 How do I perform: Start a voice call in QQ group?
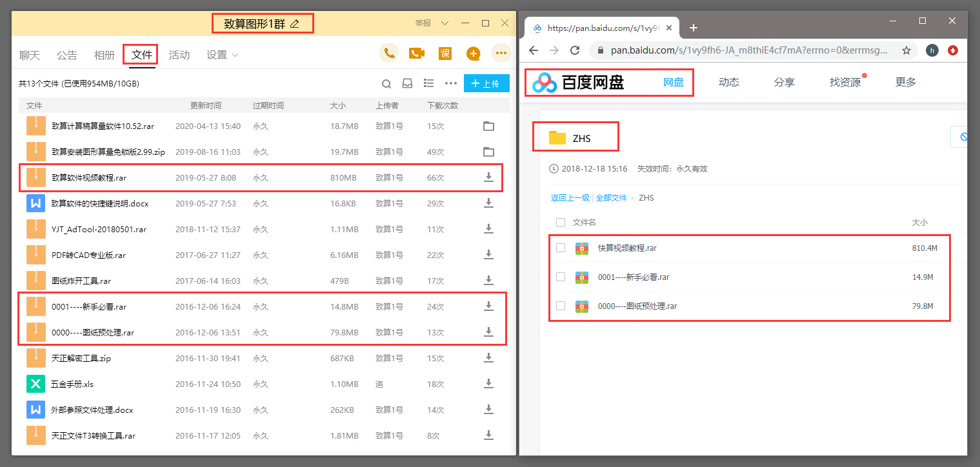click(x=388, y=53)
